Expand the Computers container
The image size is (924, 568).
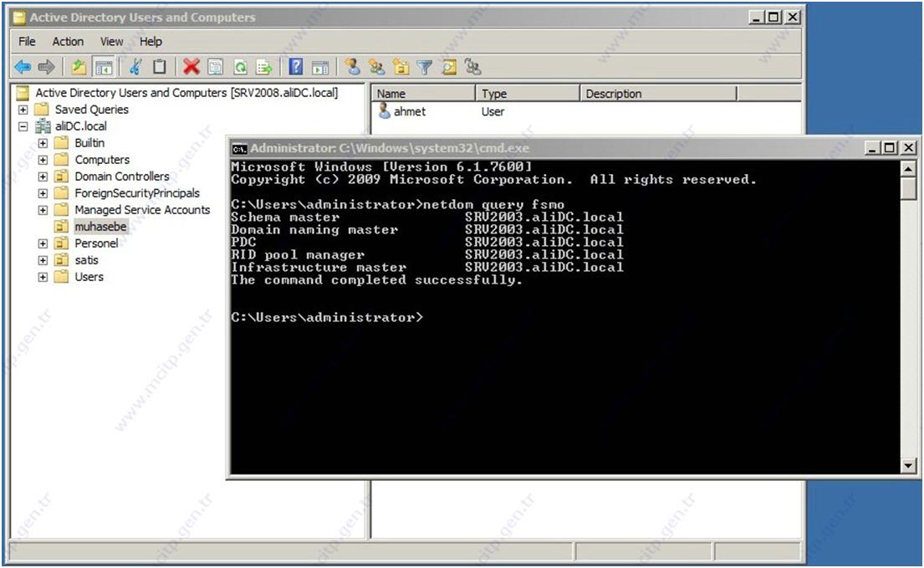point(43,160)
